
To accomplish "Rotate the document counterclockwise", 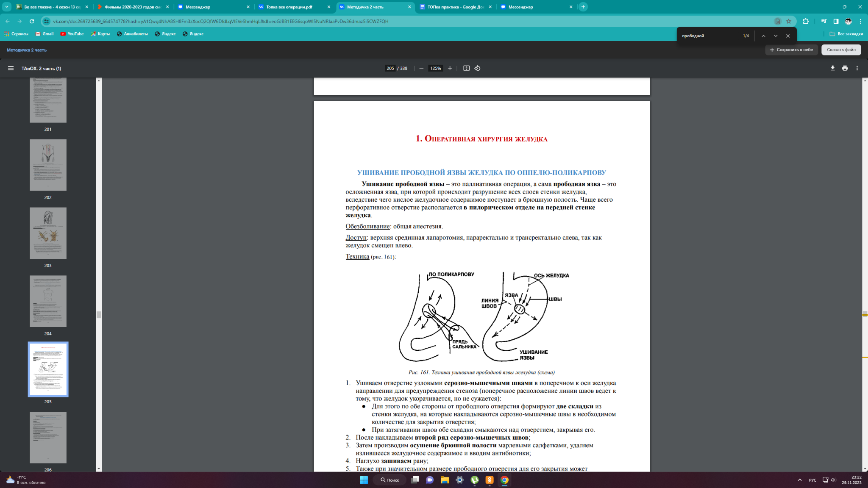I will click(477, 68).
